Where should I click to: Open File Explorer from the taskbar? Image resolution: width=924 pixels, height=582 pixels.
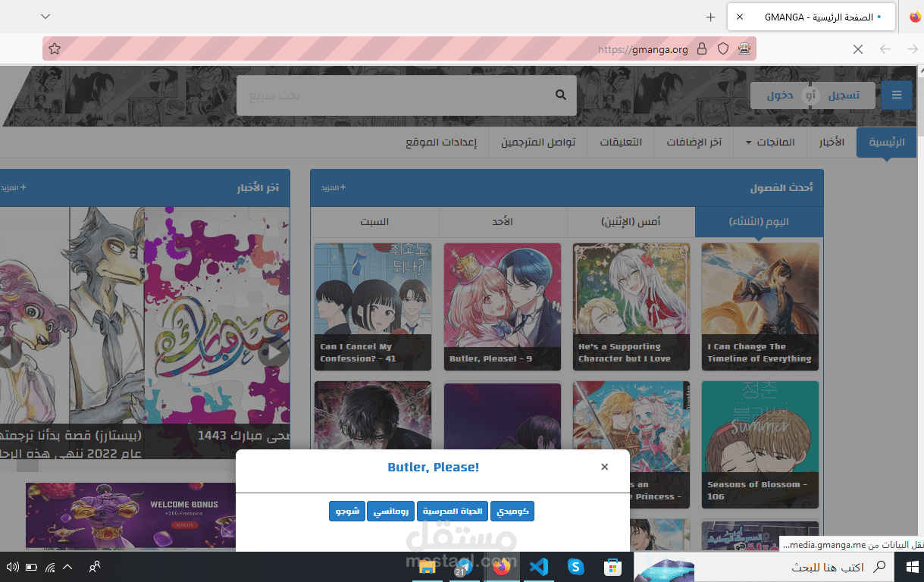[x=428, y=567]
